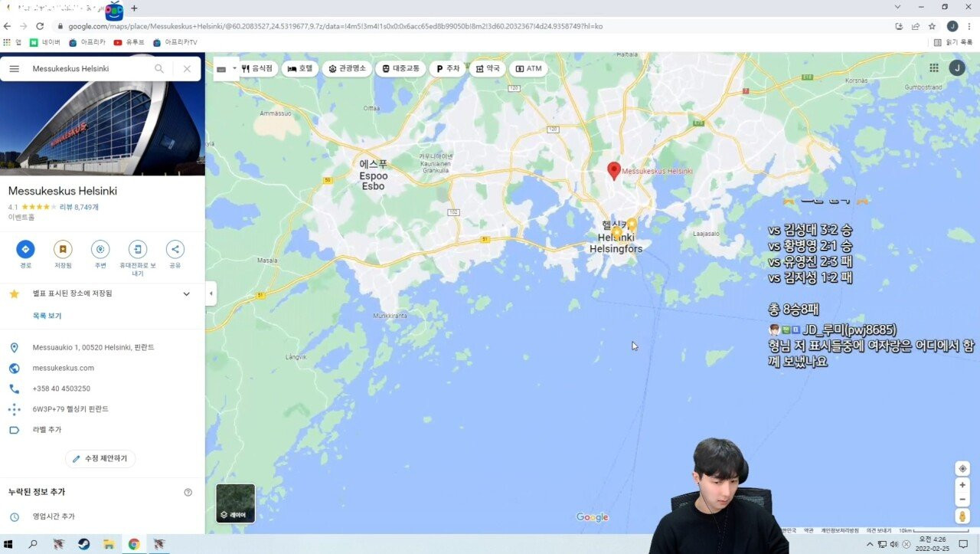Click the search magnifier icon
Viewport: 980px width, 554px height.
coord(159,69)
